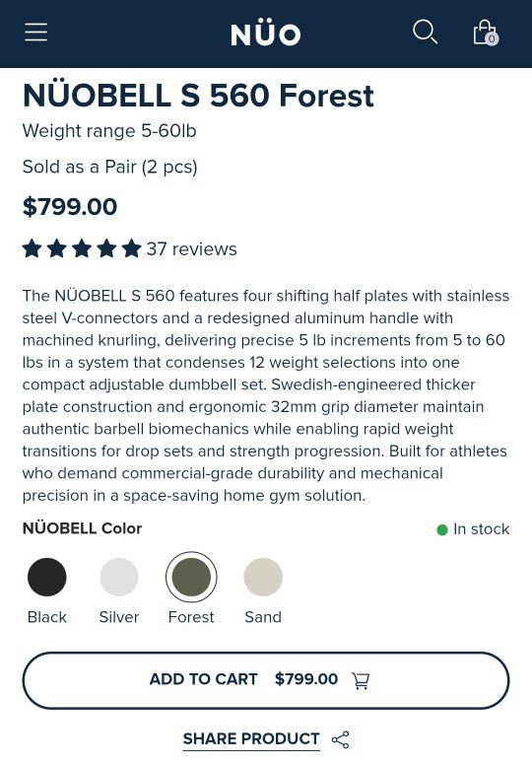
Task: Select the Forest color swatch
Action: click(x=191, y=577)
